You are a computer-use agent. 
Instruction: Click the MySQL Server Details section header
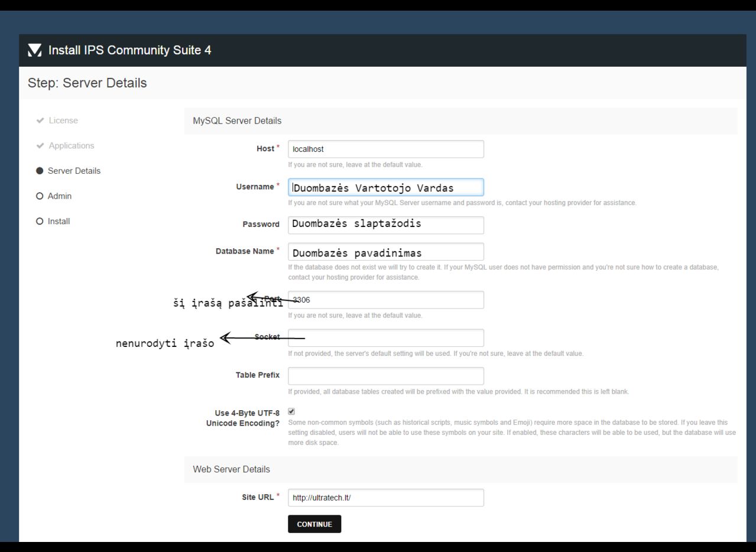[237, 121]
